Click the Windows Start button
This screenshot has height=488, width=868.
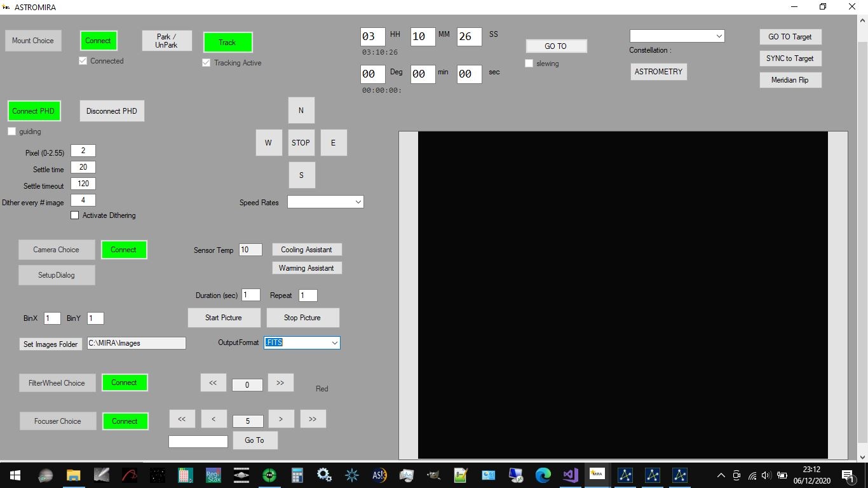[15, 475]
